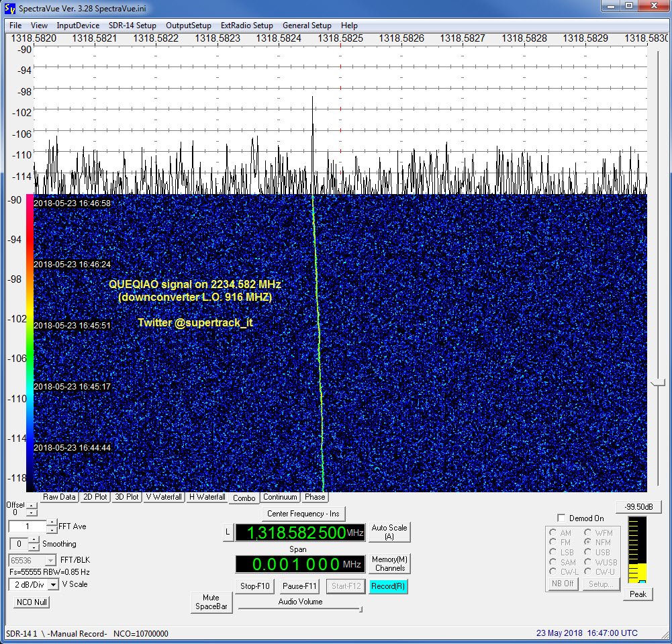Click the Audio Volume slider
The image size is (672, 644).
click(300, 610)
